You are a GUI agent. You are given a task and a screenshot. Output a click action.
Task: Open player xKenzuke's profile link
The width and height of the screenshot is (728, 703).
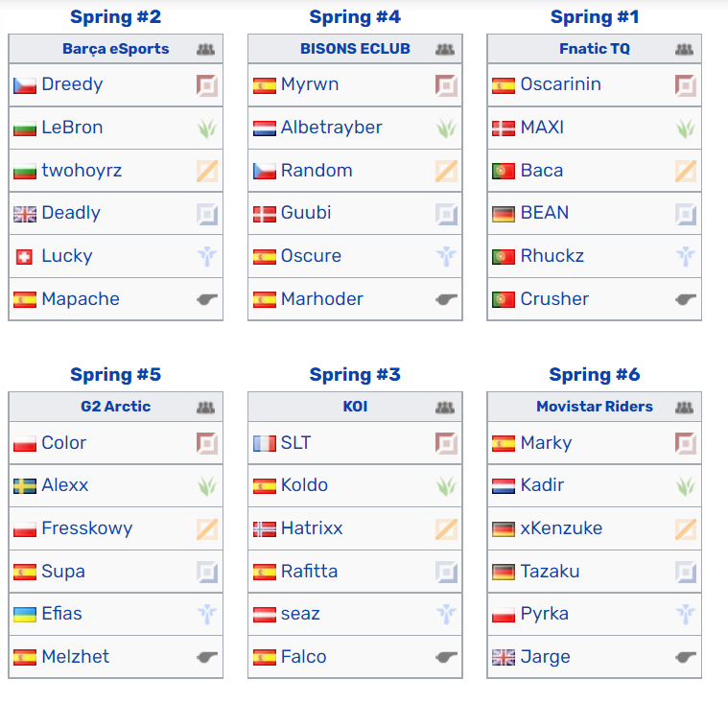561,528
